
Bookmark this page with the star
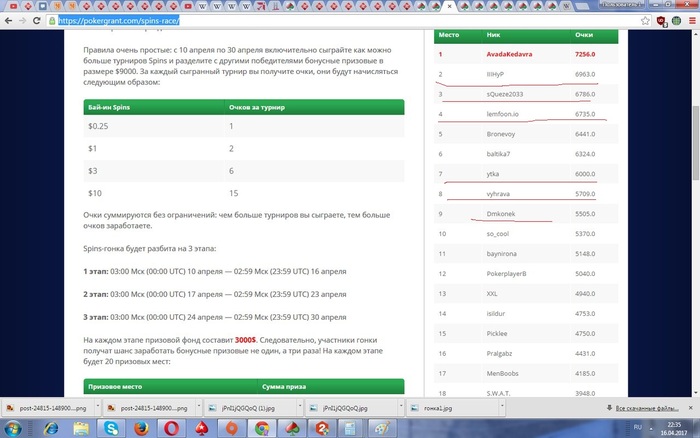(645, 21)
